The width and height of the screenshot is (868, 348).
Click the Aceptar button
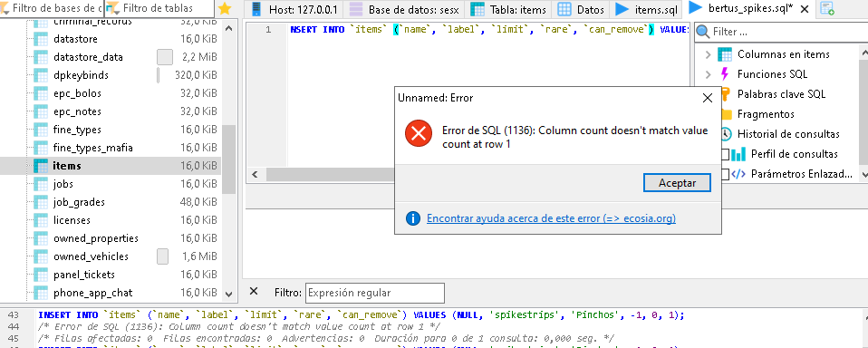click(x=677, y=182)
